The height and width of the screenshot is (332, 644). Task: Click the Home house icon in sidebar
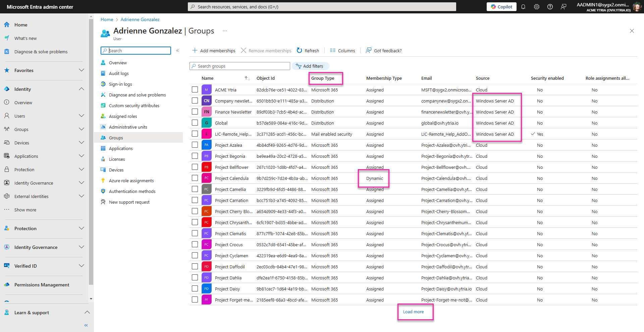coord(7,25)
